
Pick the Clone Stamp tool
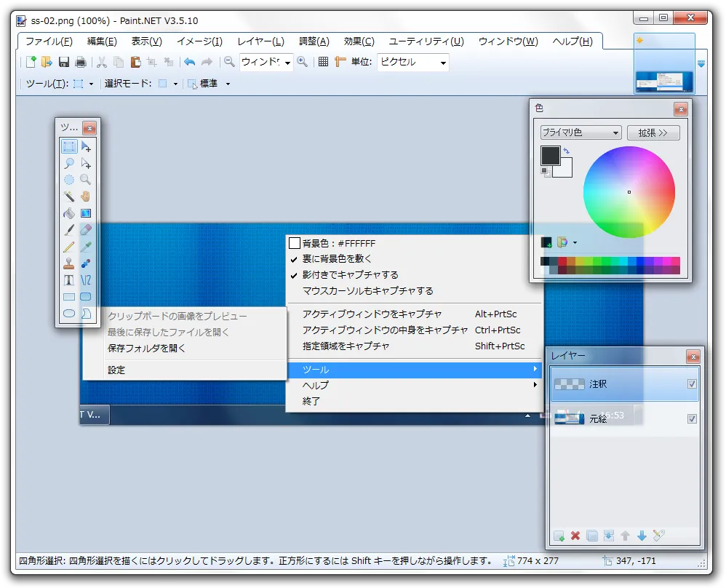click(x=68, y=263)
